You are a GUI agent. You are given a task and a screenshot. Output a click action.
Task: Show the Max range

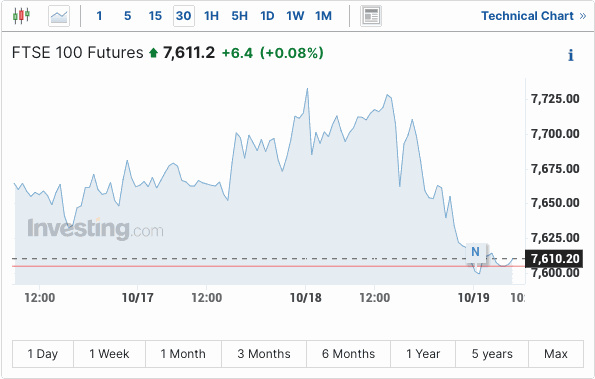(556, 354)
